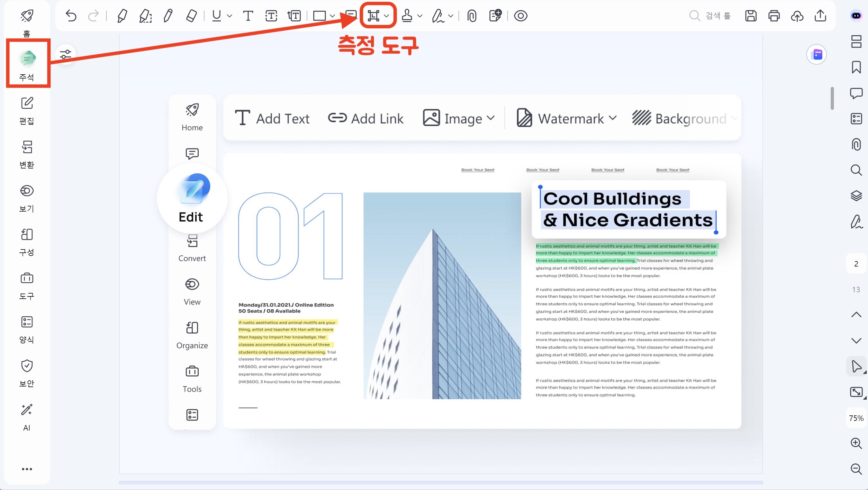Open the 편집 tab in left sidebar
Image resolution: width=868 pixels, height=490 pixels.
27,111
